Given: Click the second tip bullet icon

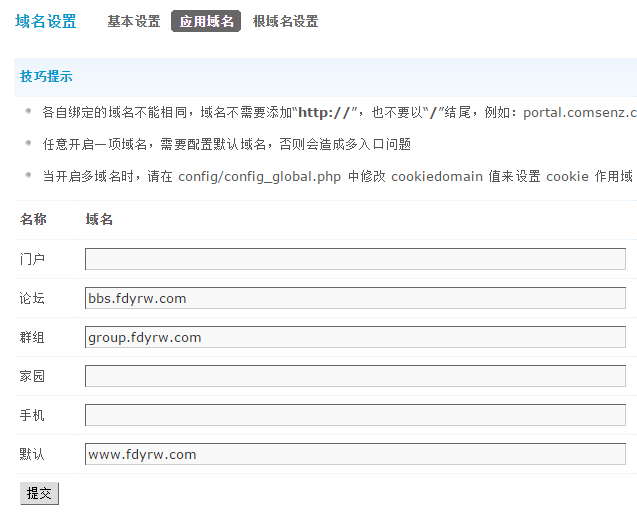Looking at the screenshot, I should (29, 143).
